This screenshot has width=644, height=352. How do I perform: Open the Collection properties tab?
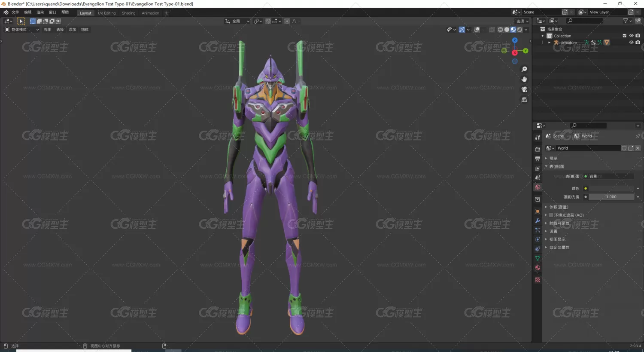click(538, 199)
